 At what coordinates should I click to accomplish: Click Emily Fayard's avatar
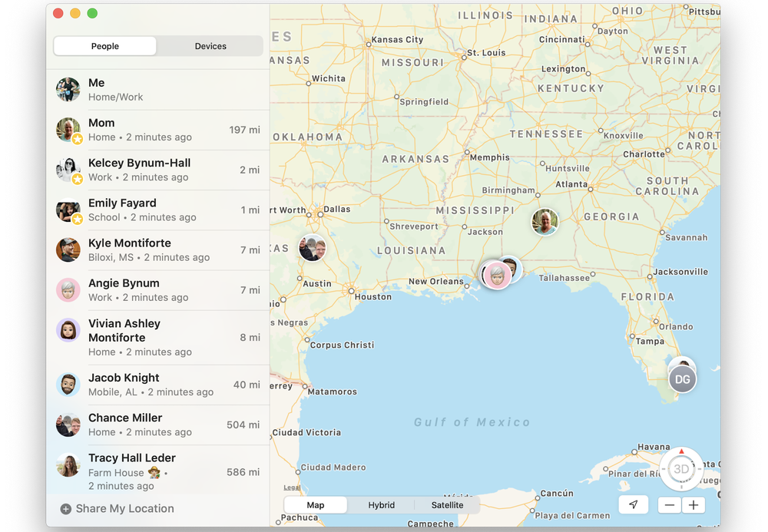pos(68,210)
